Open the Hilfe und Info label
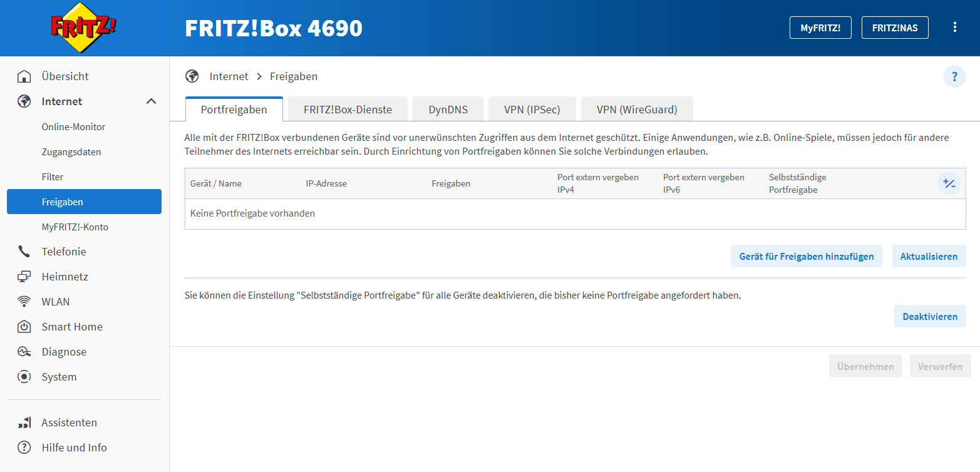The image size is (980, 472). pyautogui.click(x=74, y=448)
